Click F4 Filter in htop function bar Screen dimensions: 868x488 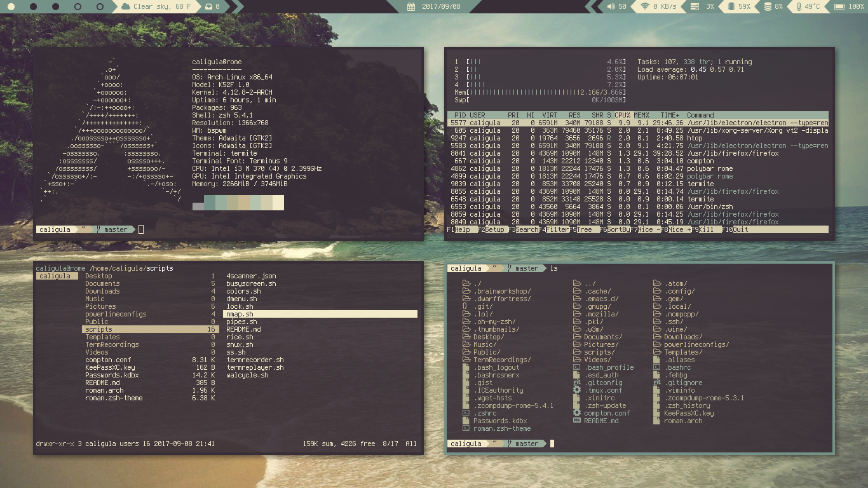point(553,229)
